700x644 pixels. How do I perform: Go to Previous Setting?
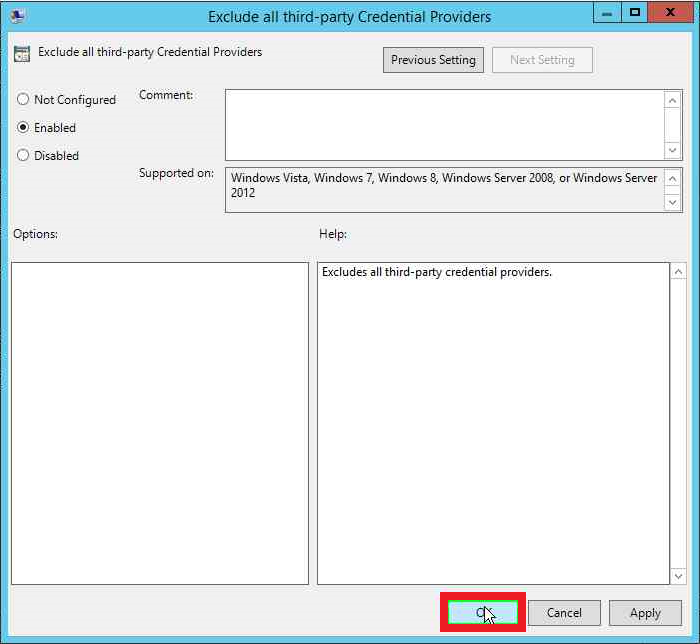click(x=433, y=60)
